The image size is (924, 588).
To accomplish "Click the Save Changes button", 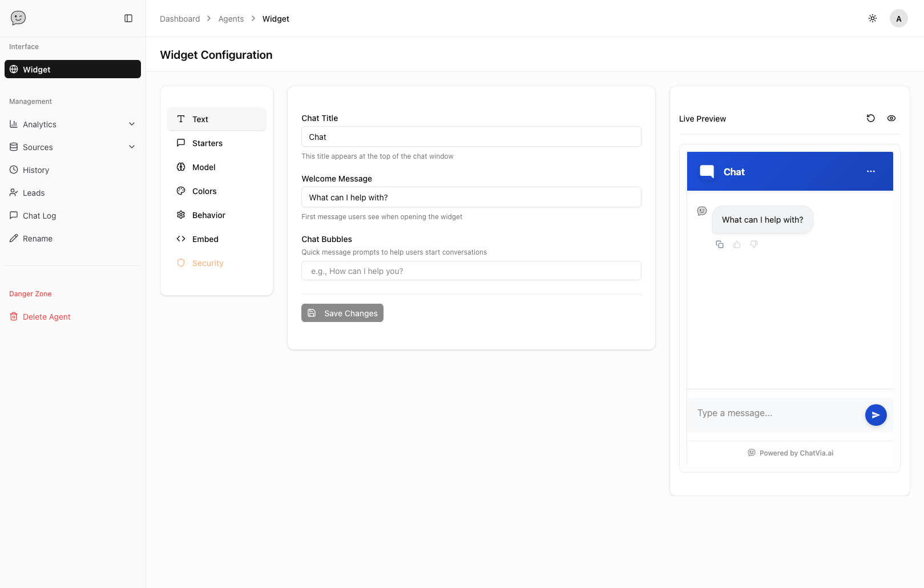I will tap(342, 313).
